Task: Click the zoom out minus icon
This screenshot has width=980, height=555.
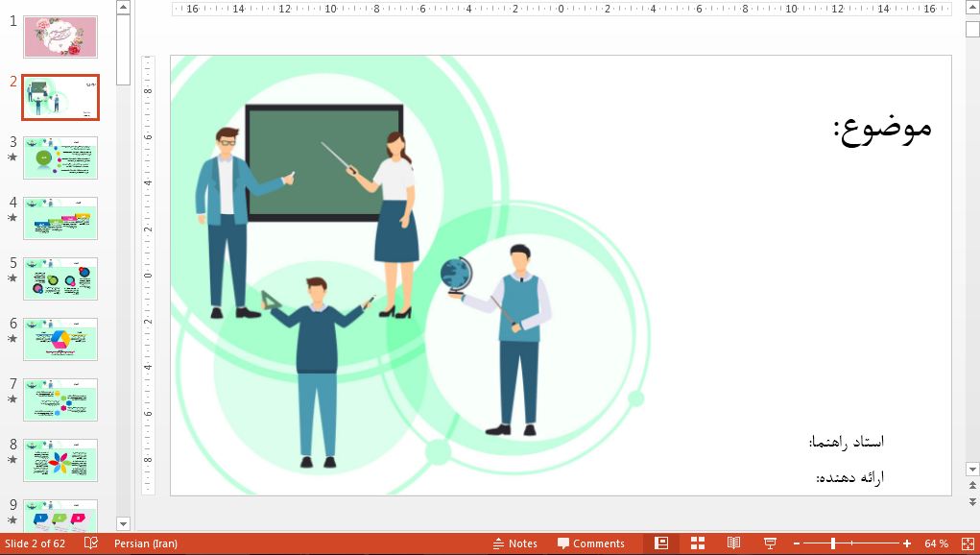Action: (797, 543)
